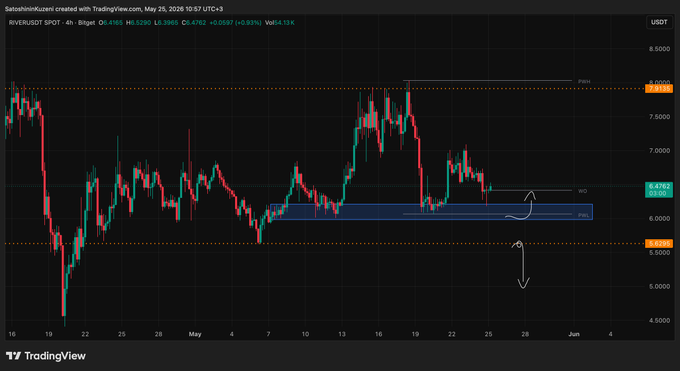Click 8.5000 on the price axis

tap(659, 49)
